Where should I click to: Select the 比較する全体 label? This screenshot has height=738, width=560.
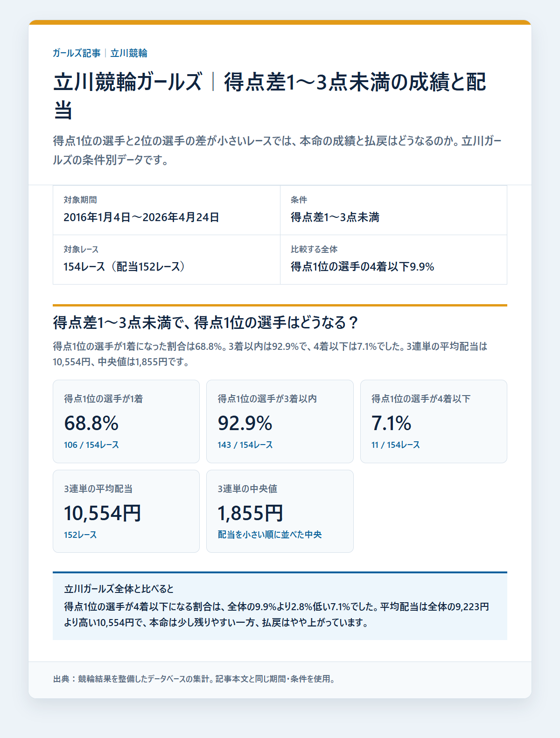pos(314,249)
